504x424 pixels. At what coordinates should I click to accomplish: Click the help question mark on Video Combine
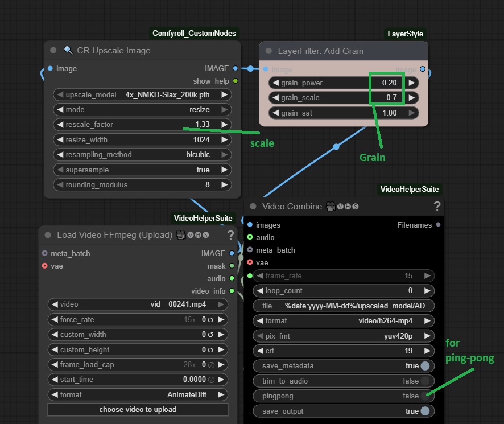coord(437,206)
